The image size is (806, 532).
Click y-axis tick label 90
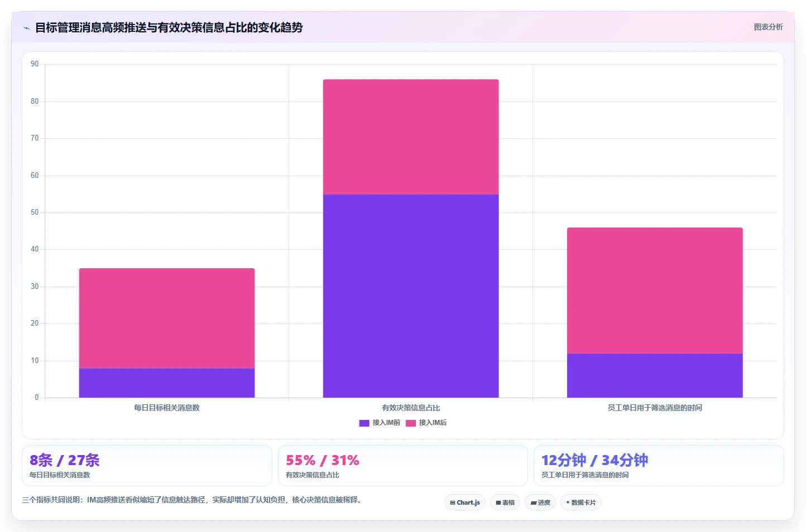tap(35, 64)
